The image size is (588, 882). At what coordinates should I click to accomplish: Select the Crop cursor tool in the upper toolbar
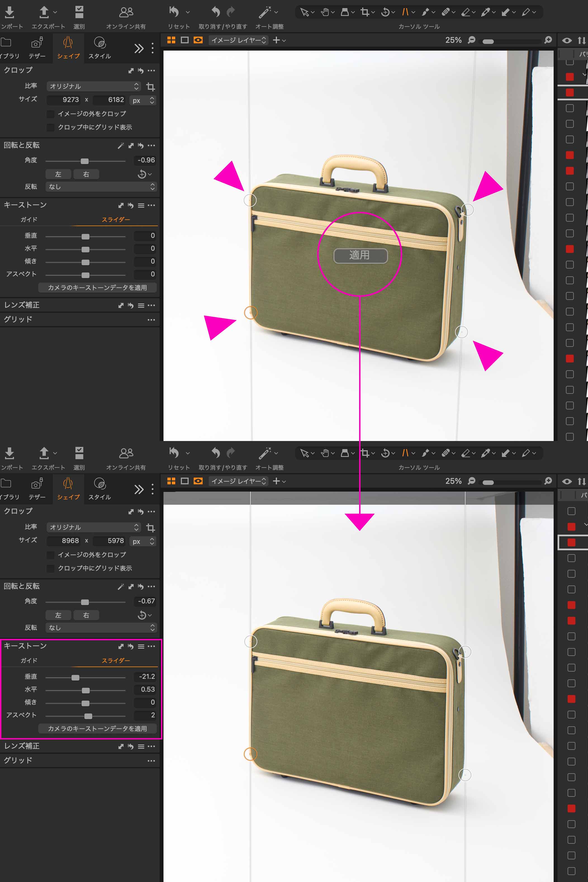[x=364, y=12]
